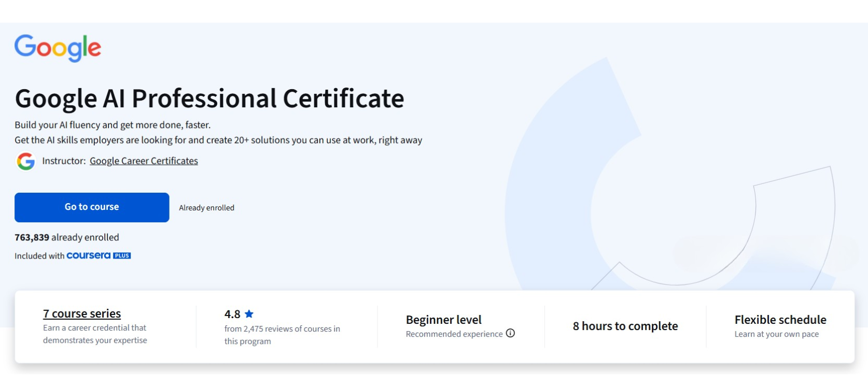Click the 'Beginner level' label
The image size is (868, 387).
(444, 320)
